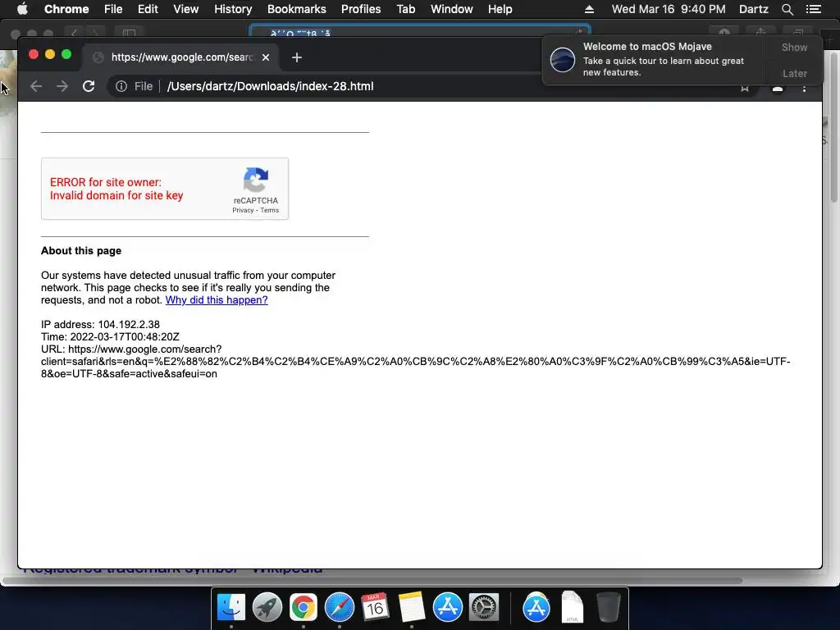Click the Safari window address field behind Chrome
Image resolution: width=840 pixels, height=630 pixels.
click(419, 32)
